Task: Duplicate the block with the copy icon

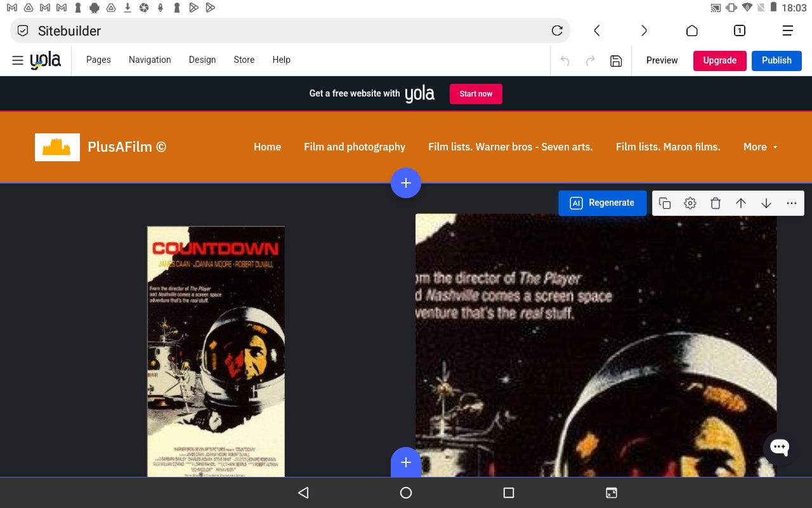Action: 665,203
